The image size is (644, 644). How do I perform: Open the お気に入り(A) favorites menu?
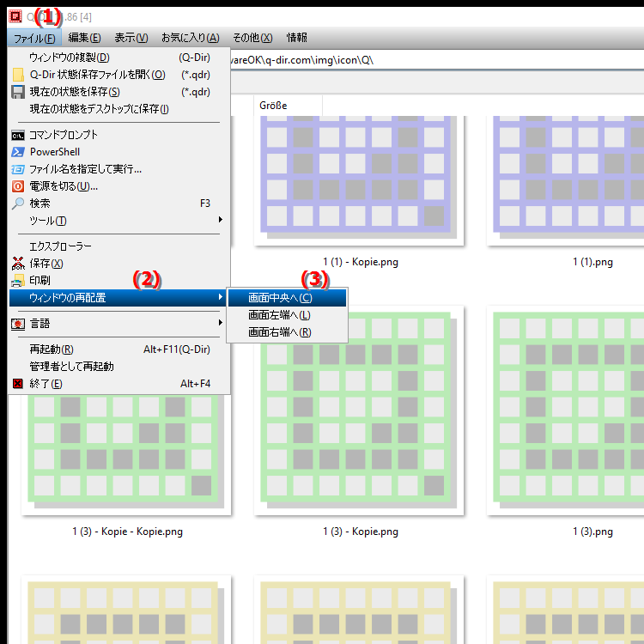190,38
